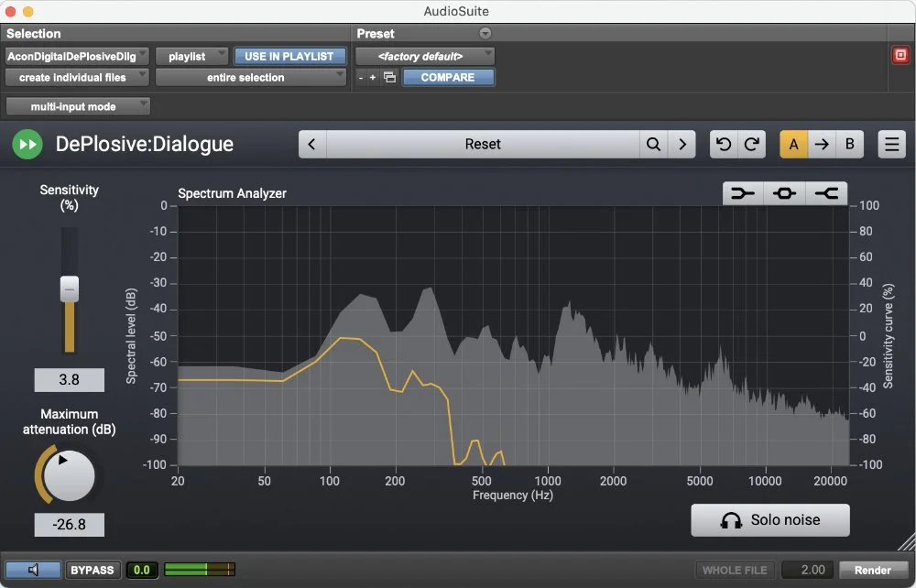Click the Frequency (Hz) axis label
Screen dimensions: 916x588
(x=513, y=495)
